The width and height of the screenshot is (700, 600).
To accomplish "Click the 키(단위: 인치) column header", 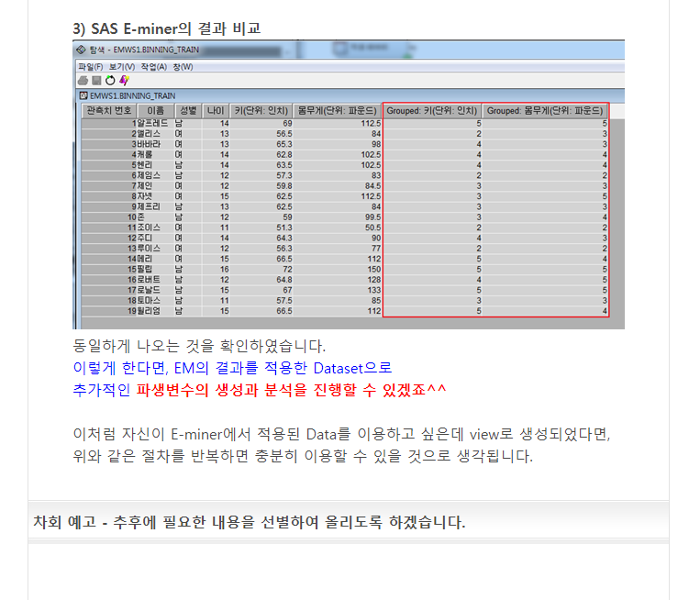I will 261,111.
